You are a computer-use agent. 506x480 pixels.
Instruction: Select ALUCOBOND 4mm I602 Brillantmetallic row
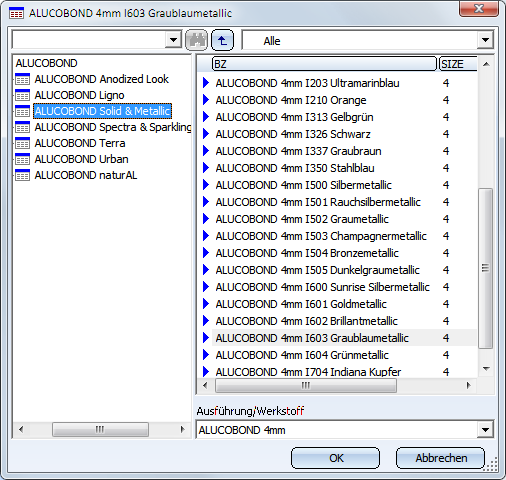point(344,321)
